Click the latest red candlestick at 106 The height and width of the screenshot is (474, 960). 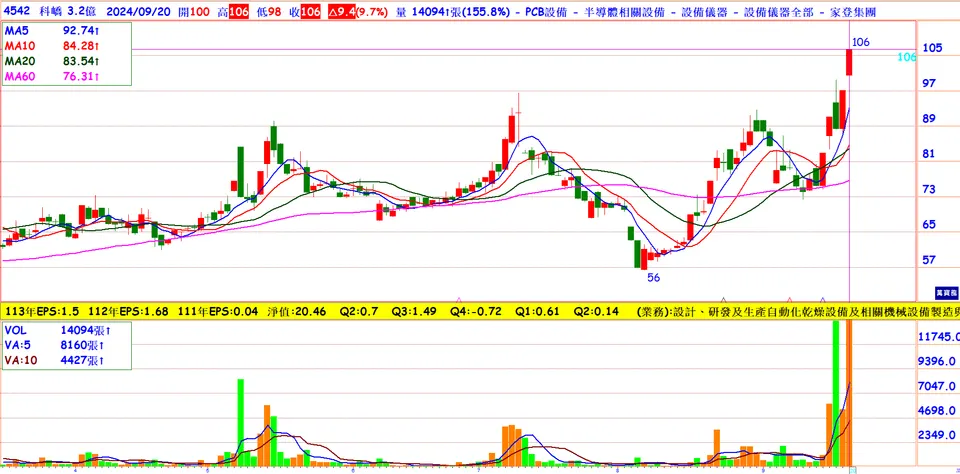point(849,62)
